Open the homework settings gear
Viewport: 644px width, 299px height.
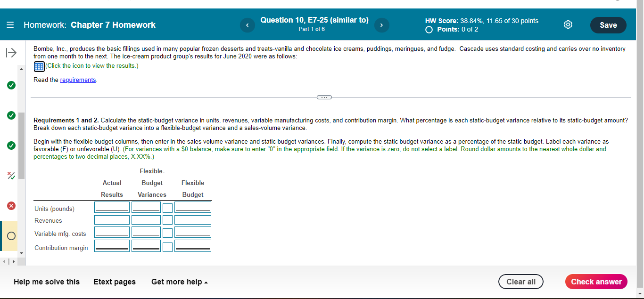tap(568, 24)
